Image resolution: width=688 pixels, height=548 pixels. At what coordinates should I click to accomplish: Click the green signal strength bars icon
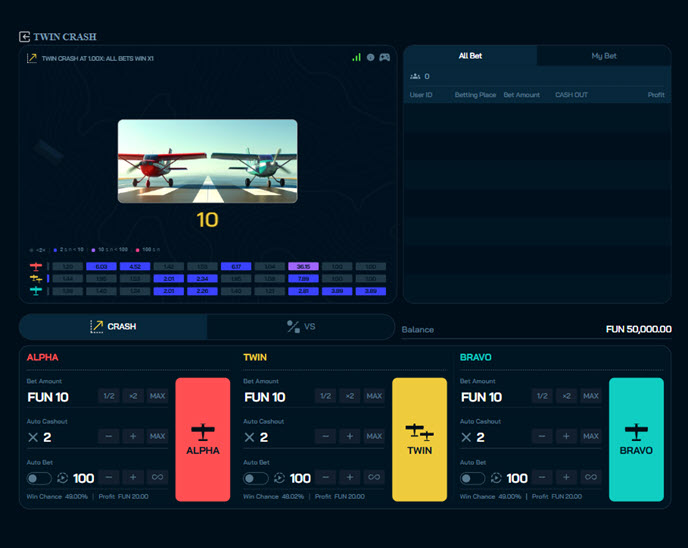356,58
